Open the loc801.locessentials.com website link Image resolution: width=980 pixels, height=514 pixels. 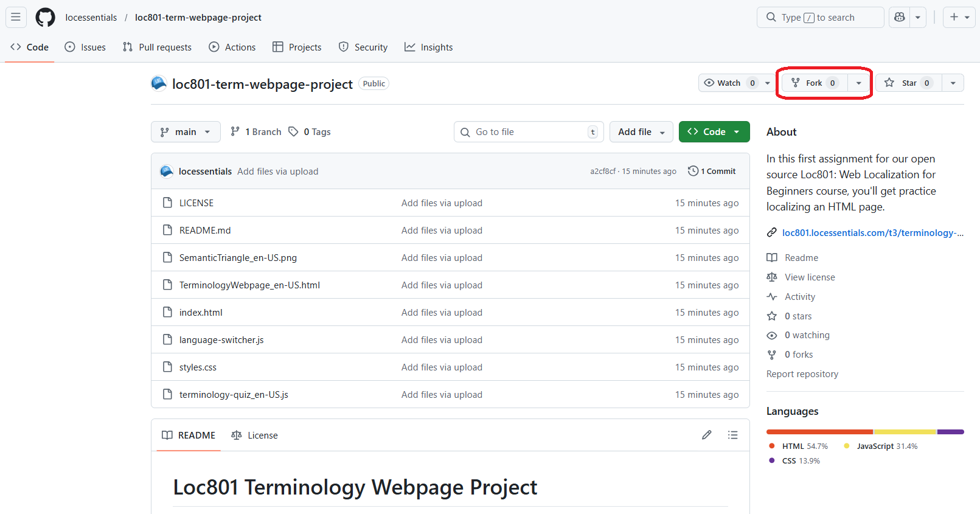(x=873, y=232)
